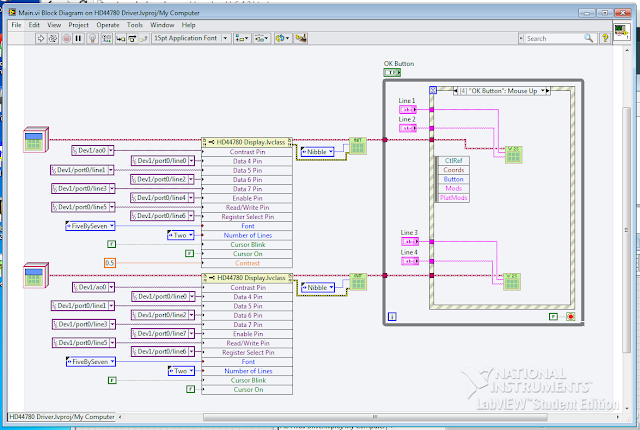Click the loop iteration terminal i
Viewport: 640px width, 430px height.
392,316
